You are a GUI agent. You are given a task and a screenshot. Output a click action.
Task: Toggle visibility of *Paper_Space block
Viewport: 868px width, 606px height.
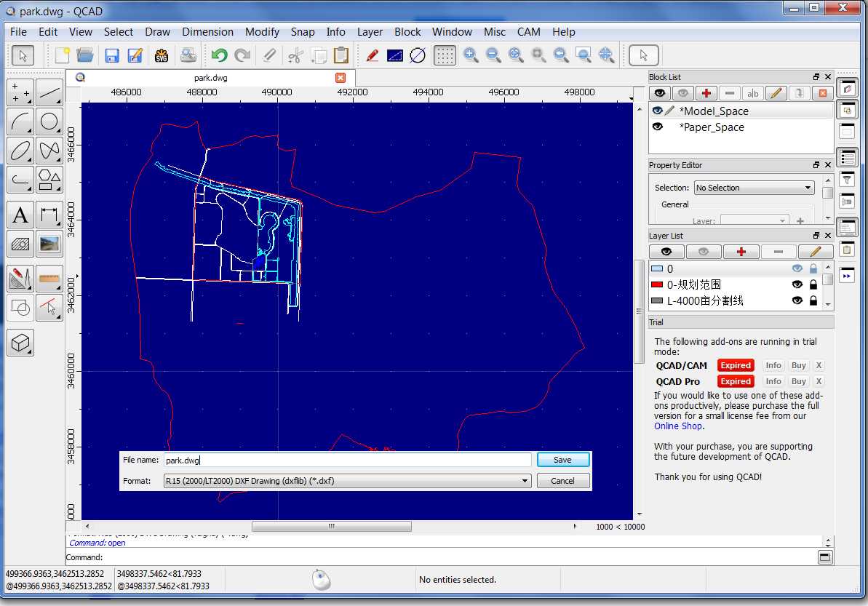pyautogui.click(x=658, y=127)
